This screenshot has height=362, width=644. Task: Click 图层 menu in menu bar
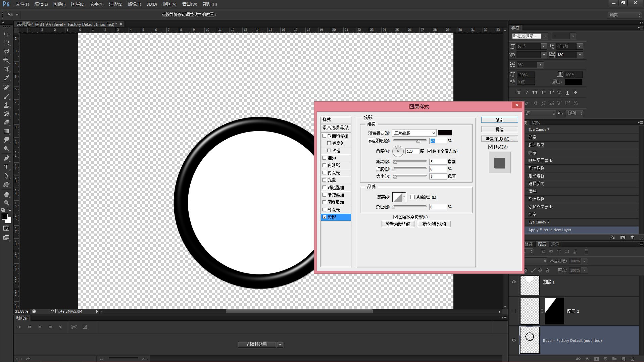[x=76, y=4]
